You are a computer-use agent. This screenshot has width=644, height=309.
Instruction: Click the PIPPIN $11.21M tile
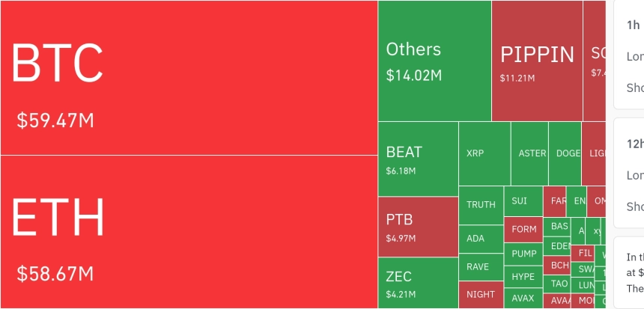point(537,61)
